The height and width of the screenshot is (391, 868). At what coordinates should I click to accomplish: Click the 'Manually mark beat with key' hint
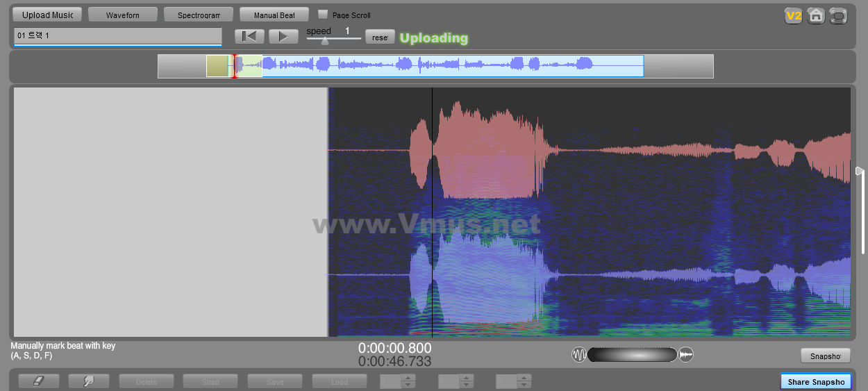[x=63, y=346]
